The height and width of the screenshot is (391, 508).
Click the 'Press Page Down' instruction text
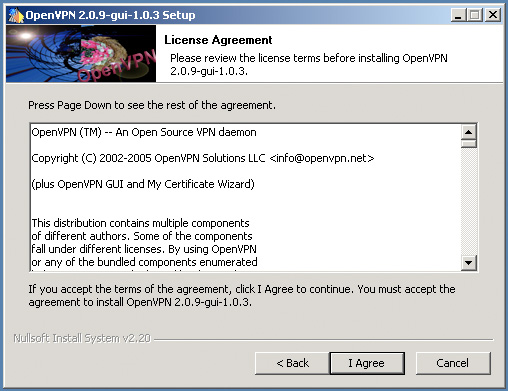point(152,105)
